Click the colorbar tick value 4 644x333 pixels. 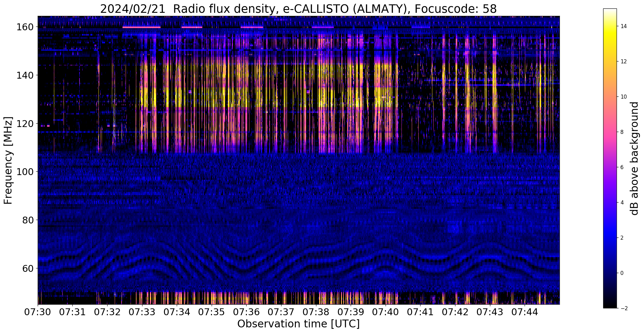(622, 203)
